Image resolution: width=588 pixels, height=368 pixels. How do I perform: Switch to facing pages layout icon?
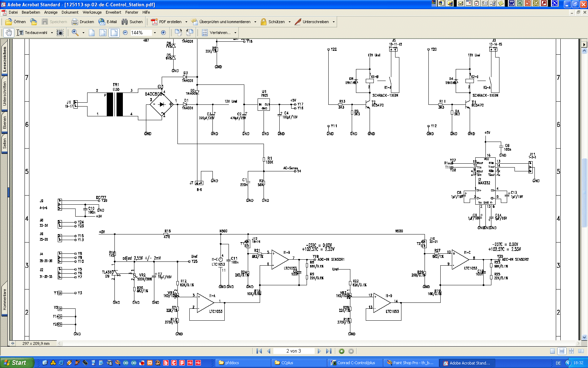(581, 351)
